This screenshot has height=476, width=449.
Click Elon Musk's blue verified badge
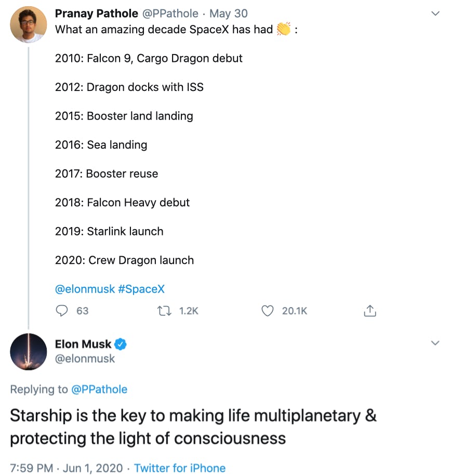(121, 344)
